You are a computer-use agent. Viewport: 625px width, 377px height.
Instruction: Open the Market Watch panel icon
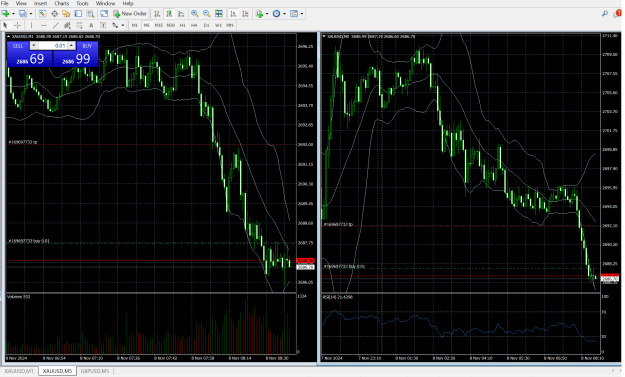pos(42,14)
